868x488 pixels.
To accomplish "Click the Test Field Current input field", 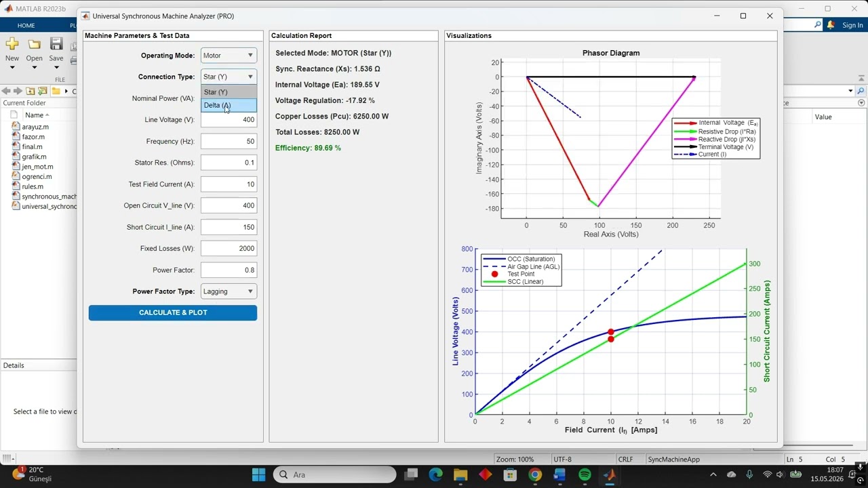I will [229, 184].
